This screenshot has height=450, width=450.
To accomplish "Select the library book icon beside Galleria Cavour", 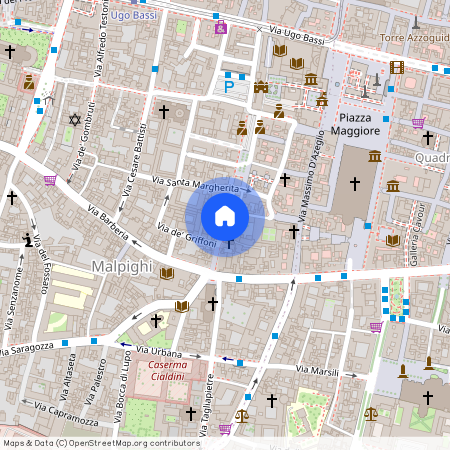I will point(393,240).
